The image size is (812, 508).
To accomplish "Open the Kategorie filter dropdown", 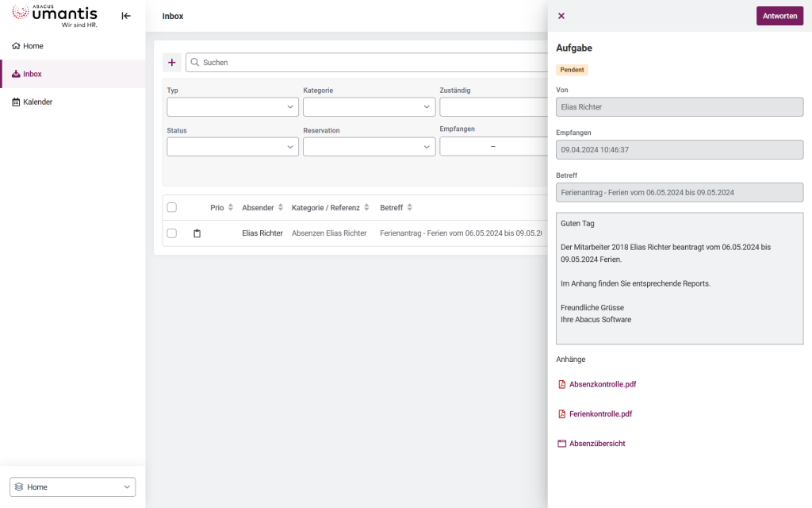I will 369,107.
